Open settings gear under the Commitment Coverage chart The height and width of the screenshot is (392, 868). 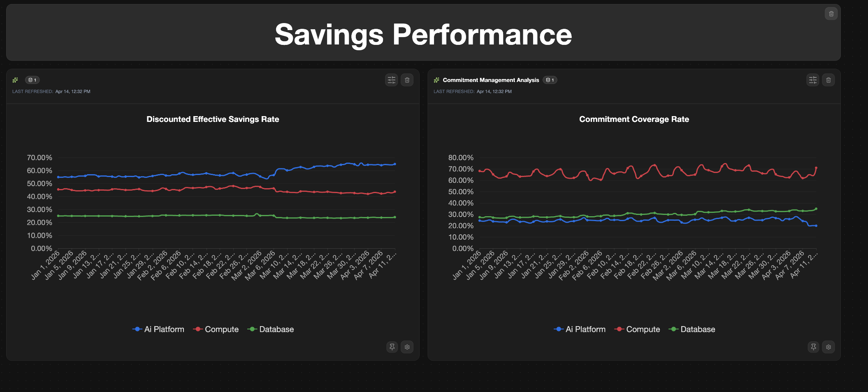pyautogui.click(x=829, y=347)
